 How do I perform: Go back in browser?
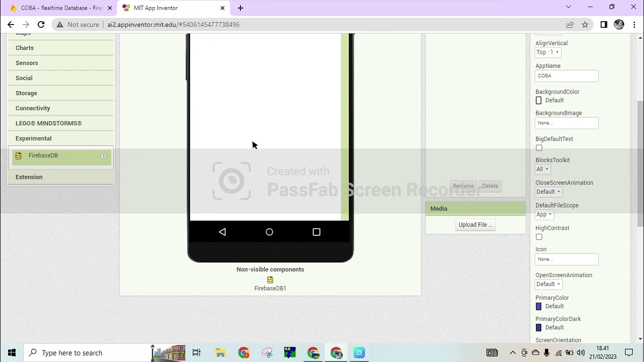11,24
